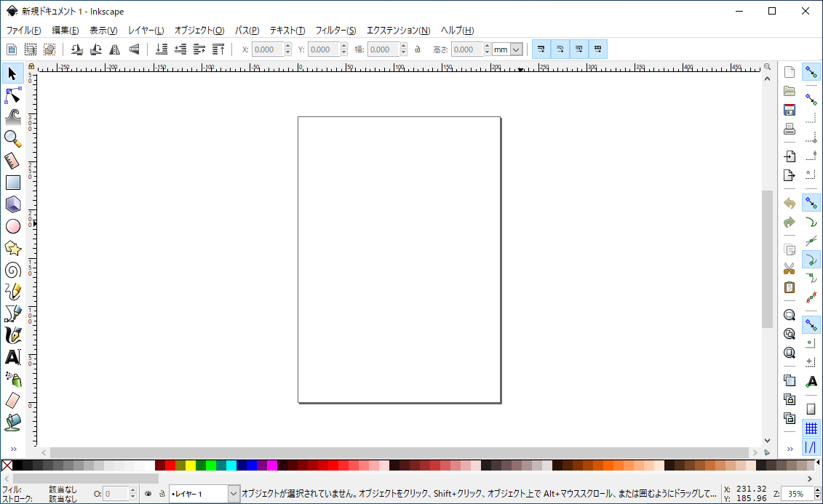Expand hidden toolbox tools with chevron
Screen dimensions: 823x504
[x=12, y=449]
